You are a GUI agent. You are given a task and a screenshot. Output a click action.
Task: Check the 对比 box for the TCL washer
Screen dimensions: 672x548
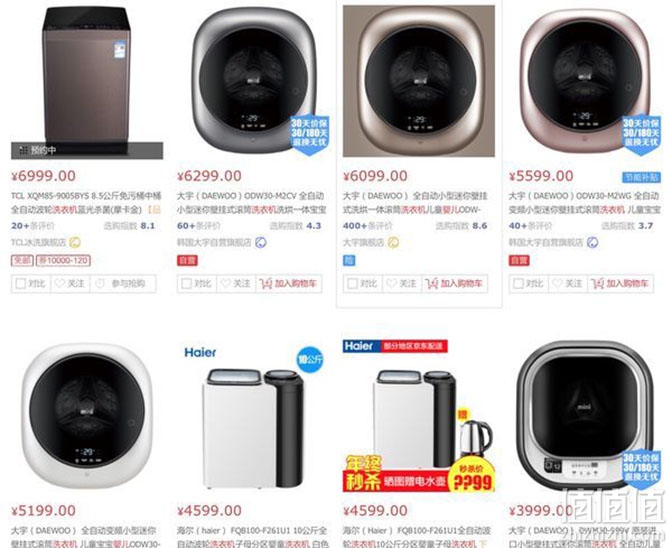click(x=20, y=284)
